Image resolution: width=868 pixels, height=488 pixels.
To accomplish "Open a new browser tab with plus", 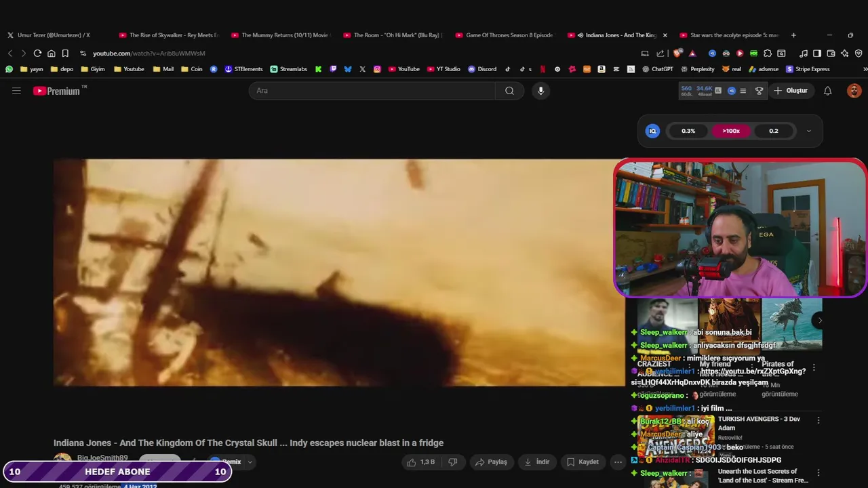I will (x=793, y=35).
